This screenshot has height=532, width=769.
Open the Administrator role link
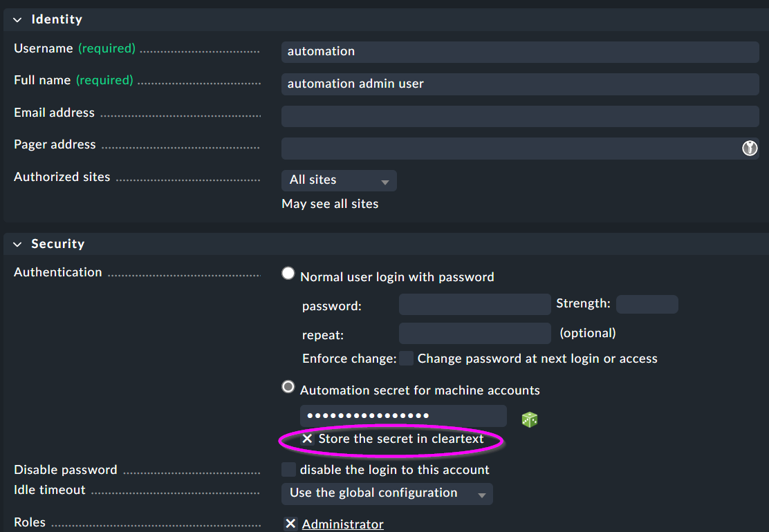click(342, 524)
